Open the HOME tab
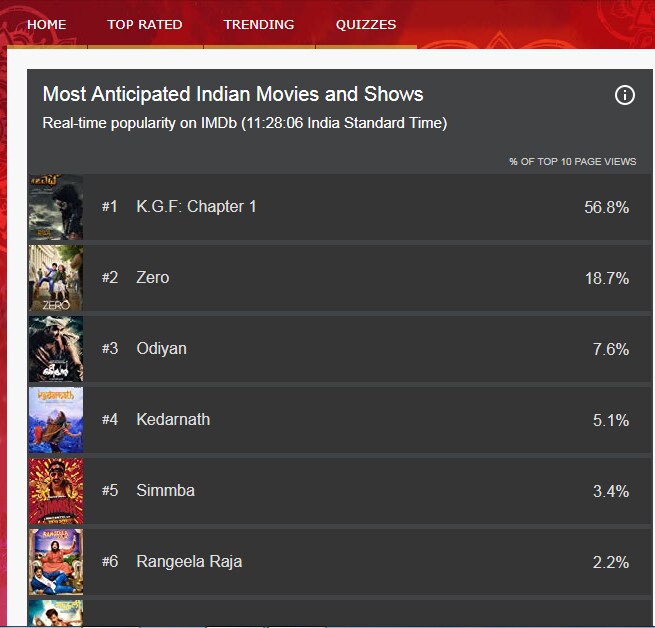655x628 pixels. pos(46,25)
